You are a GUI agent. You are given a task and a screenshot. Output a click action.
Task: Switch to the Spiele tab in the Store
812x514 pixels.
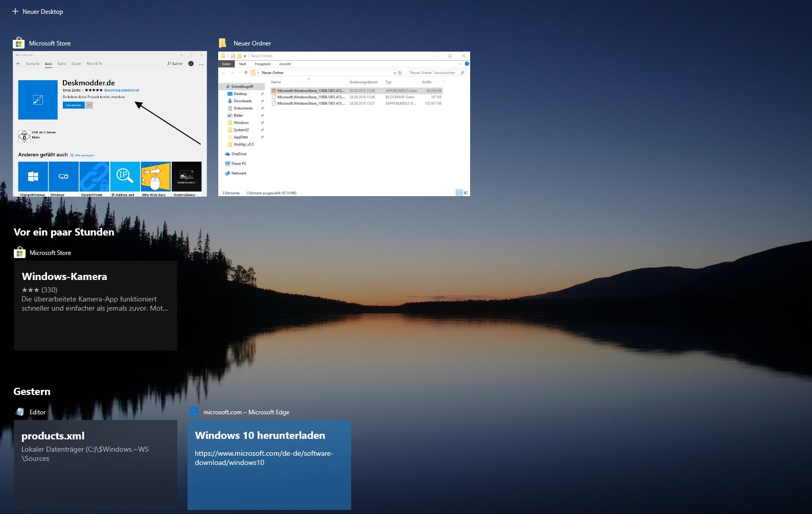pos(62,64)
